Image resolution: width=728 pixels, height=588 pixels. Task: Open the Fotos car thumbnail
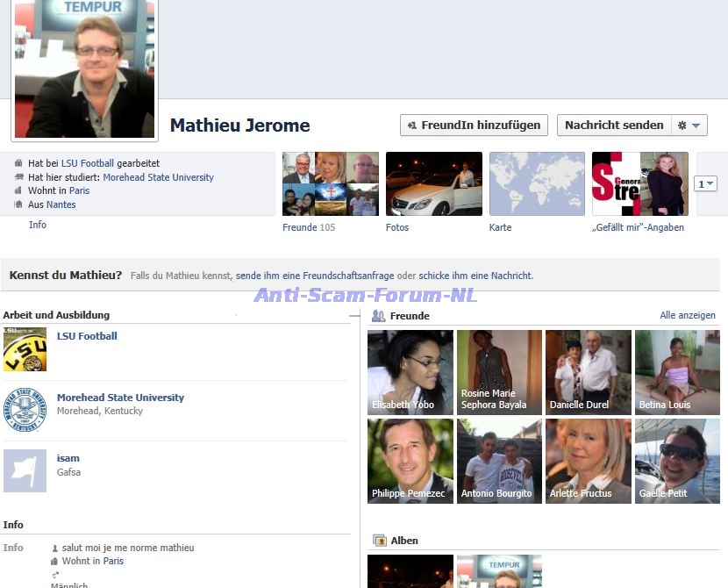click(434, 184)
